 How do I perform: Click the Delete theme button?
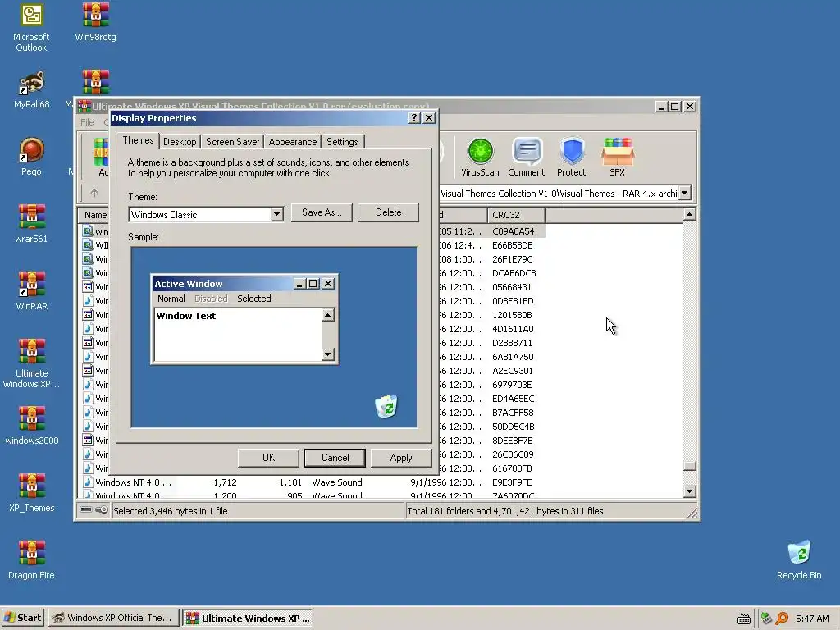point(388,212)
